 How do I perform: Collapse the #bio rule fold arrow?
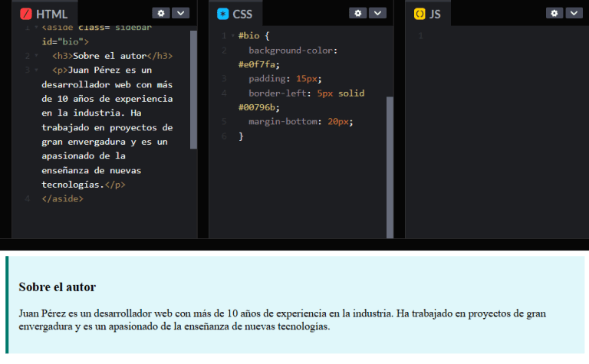[232, 36]
